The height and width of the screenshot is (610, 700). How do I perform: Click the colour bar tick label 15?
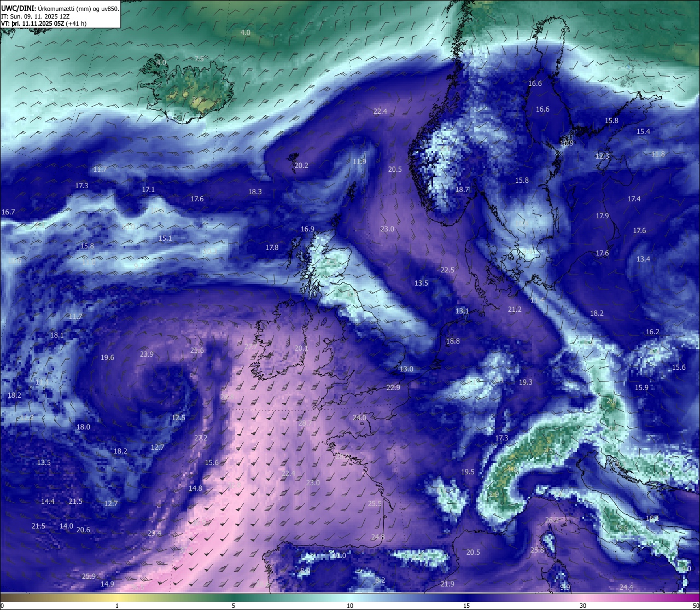(x=466, y=606)
